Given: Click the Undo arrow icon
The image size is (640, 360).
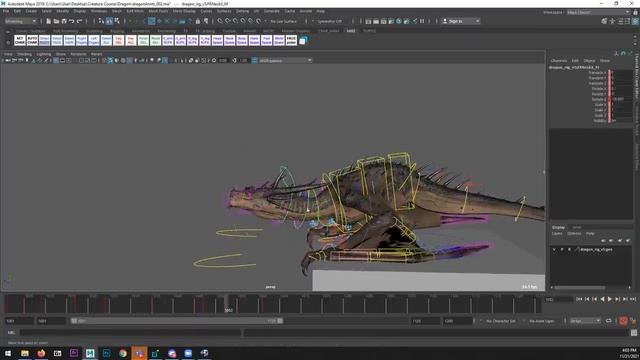Looking at the screenshot, I should click(72, 21).
